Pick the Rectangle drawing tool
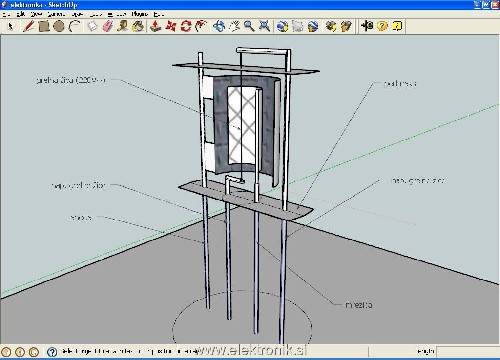 tap(44, 26)
